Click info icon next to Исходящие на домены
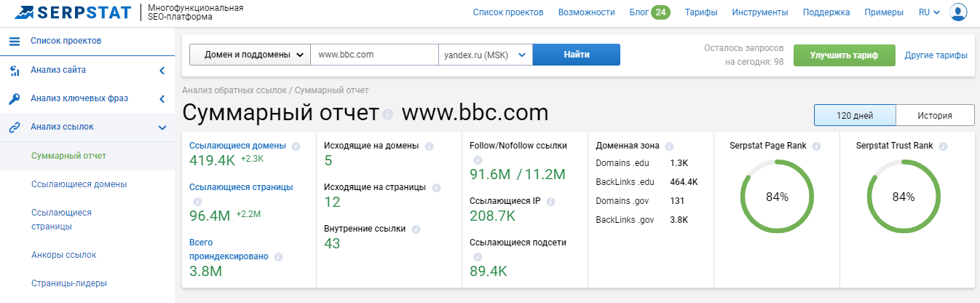Viewport: 980px width, 303px height. pyautogui.click(x=429, y=146)
